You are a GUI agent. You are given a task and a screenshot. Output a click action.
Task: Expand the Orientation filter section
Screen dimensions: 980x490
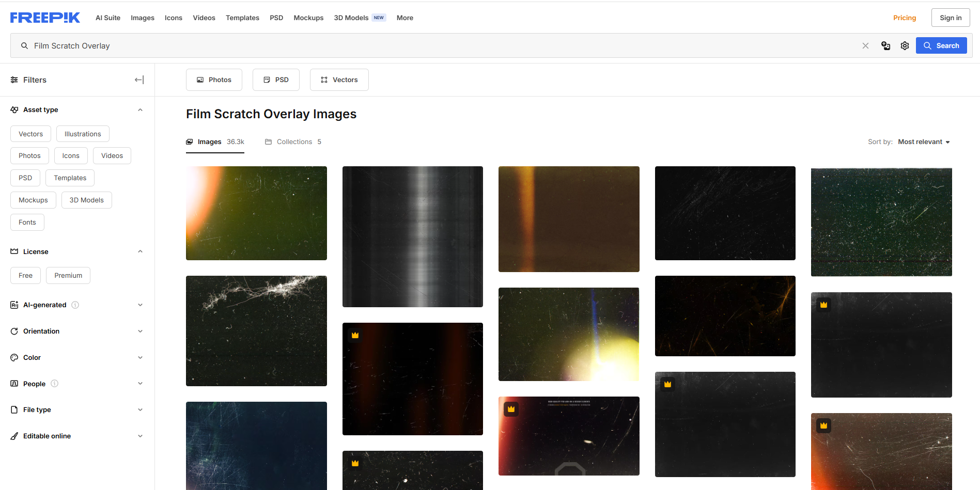pos(140,331)
